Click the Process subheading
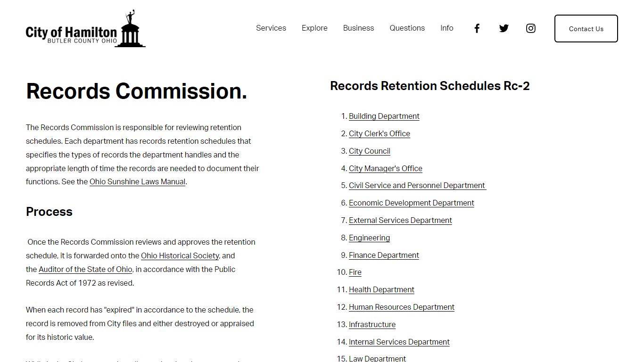644x362 pixels. (49, 212)
